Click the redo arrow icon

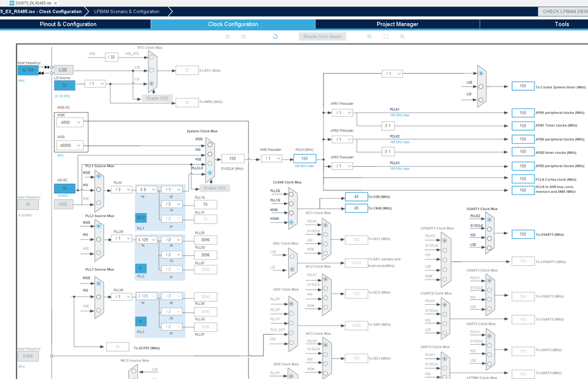tap(243, 37)
